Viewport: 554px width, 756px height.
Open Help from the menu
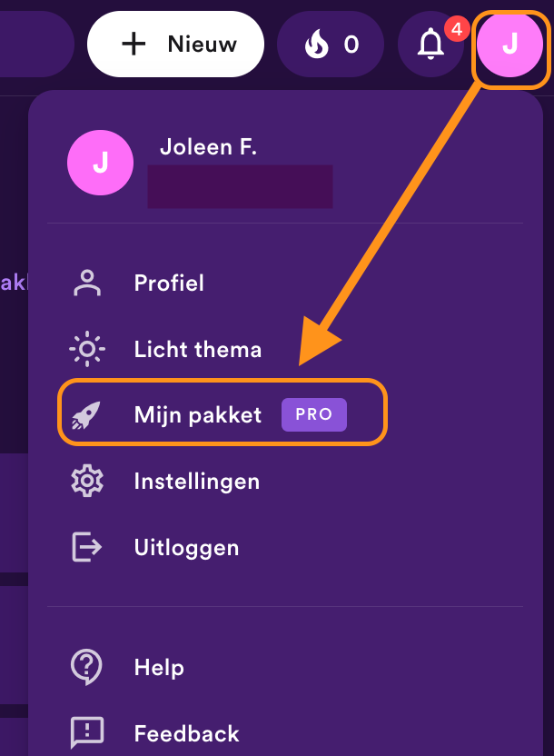[159, 667]
